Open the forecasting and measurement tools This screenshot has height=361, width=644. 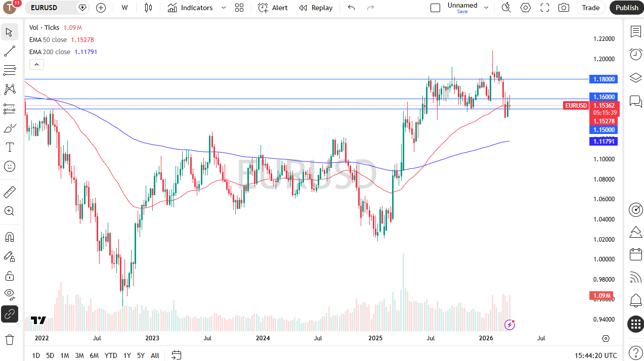(x=9, y=109)
